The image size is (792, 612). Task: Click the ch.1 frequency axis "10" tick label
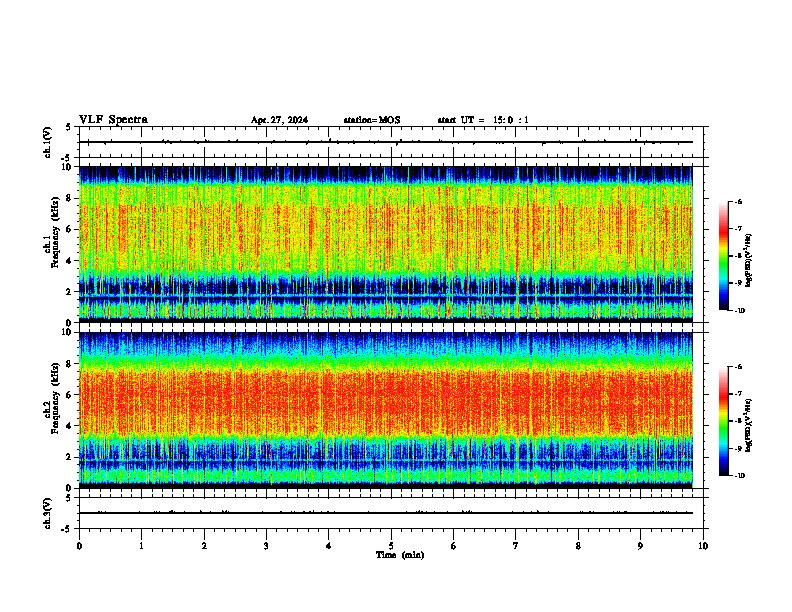pos(67,167)
